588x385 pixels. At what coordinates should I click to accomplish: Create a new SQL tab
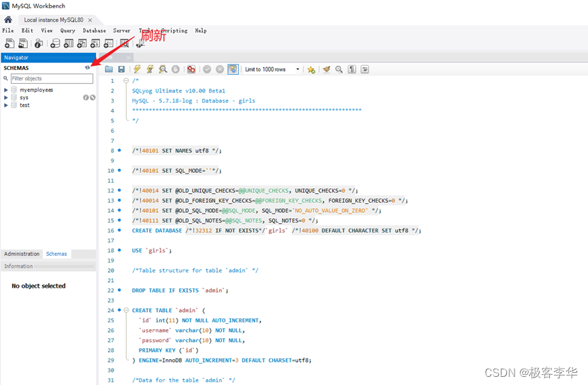[10, 44]
